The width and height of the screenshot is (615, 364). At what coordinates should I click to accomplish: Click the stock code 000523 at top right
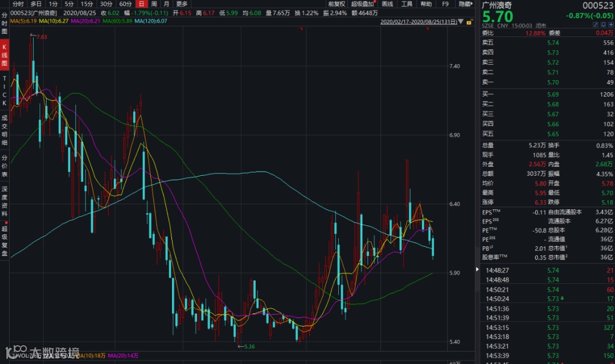pyautogui.click(x=597, y=5)
